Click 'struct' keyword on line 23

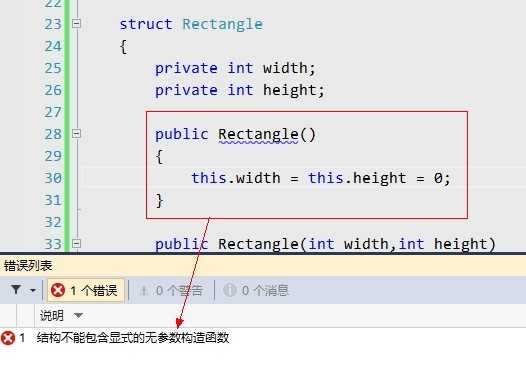point(146,24)
